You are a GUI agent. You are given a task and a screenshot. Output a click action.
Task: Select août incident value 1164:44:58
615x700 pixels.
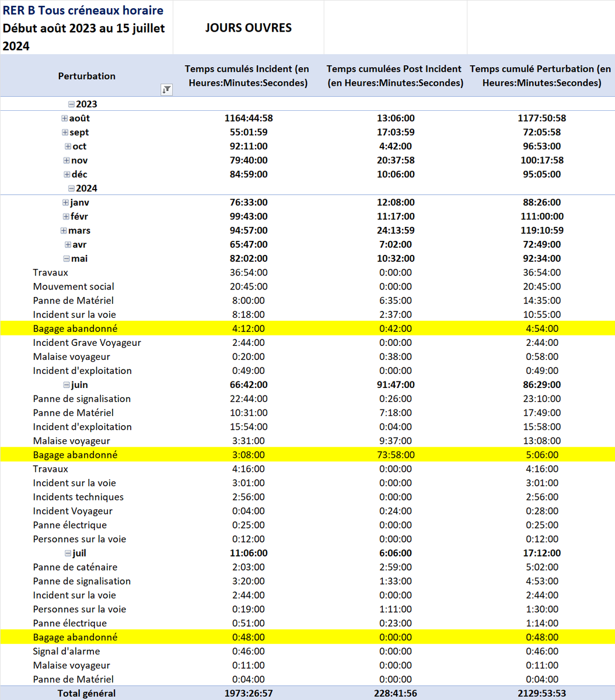[x=249, y=118]
